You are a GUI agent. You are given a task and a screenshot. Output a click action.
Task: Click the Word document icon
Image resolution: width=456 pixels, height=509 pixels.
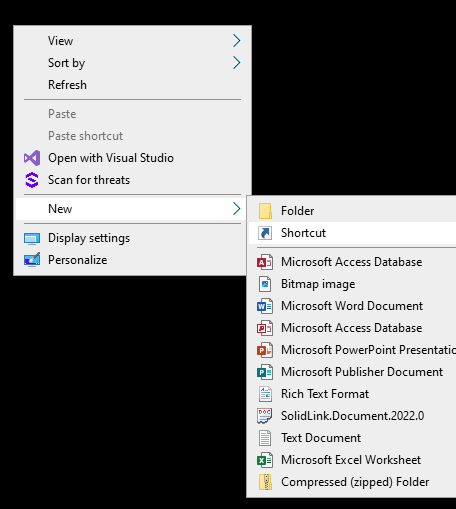coord(265,306)
